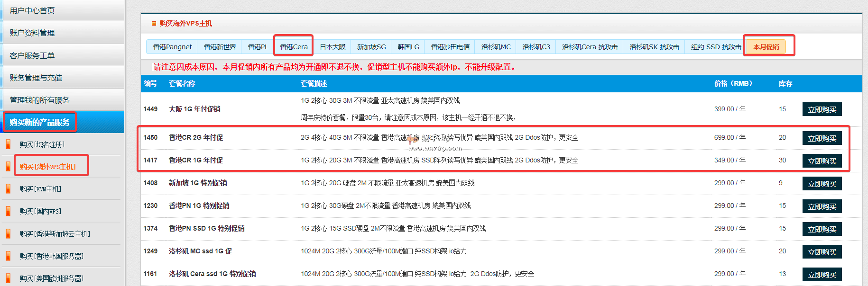Purchase the 洛杉矶 MC ssd 1G 促 plan
Image resolution: width=868 pixels, height=286 pixels.
[x=822, y=252]
